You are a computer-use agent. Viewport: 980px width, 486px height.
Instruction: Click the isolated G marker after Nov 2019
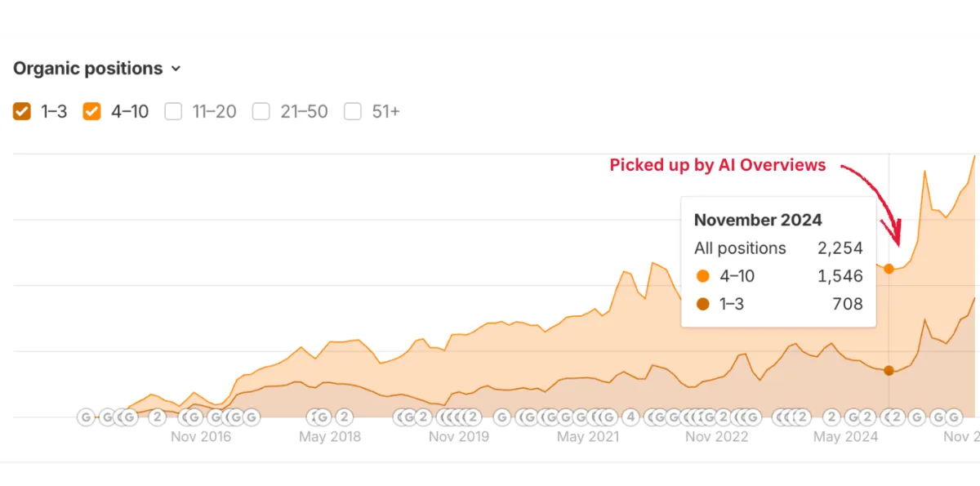pos(502,417)
